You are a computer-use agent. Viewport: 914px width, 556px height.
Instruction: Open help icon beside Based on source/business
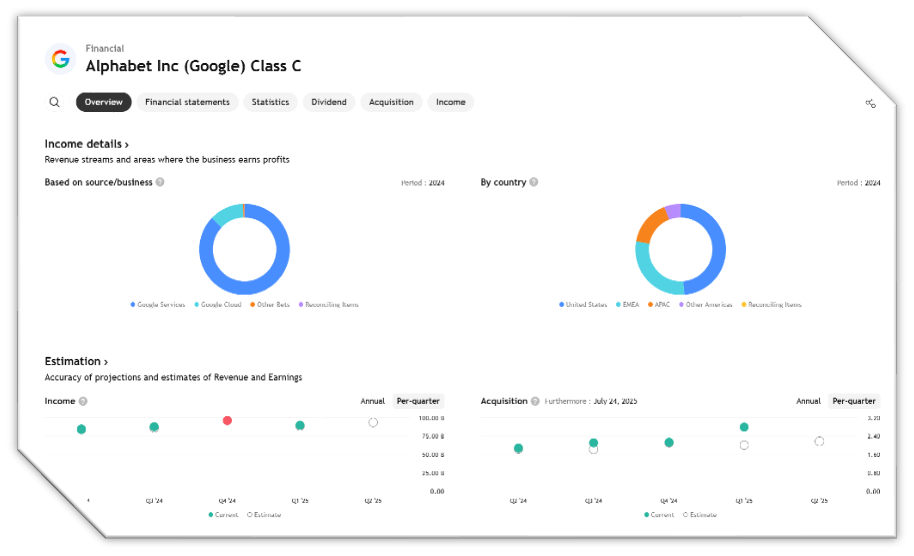pyautogui.click(x=160, y=182)
